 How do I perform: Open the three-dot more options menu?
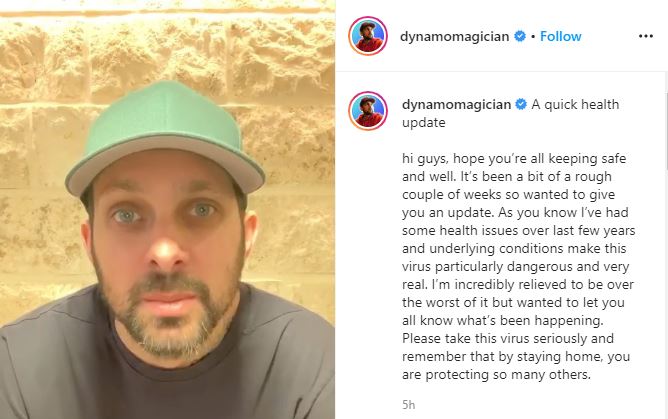coord(645,36)
